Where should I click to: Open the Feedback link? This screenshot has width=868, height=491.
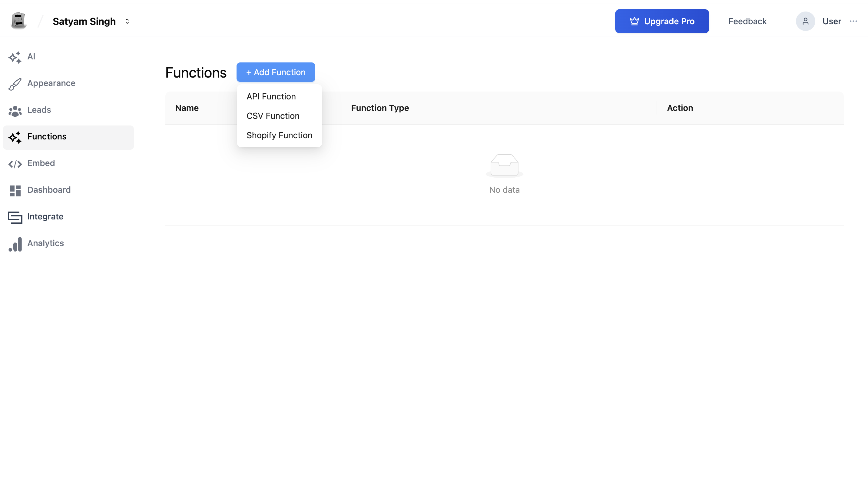pos(747,21)
